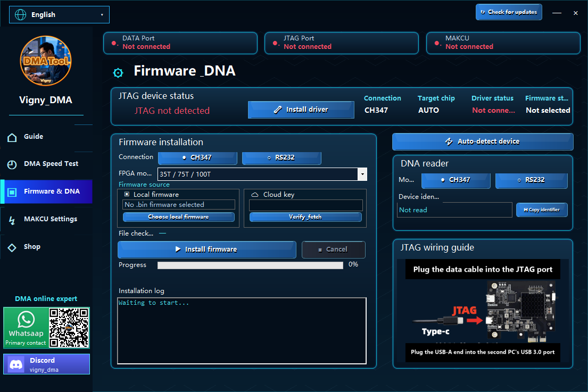The height and width of the screenshot is (392, 588).
Task: Click the WhatsApp QR code
Action: point(69,328)
